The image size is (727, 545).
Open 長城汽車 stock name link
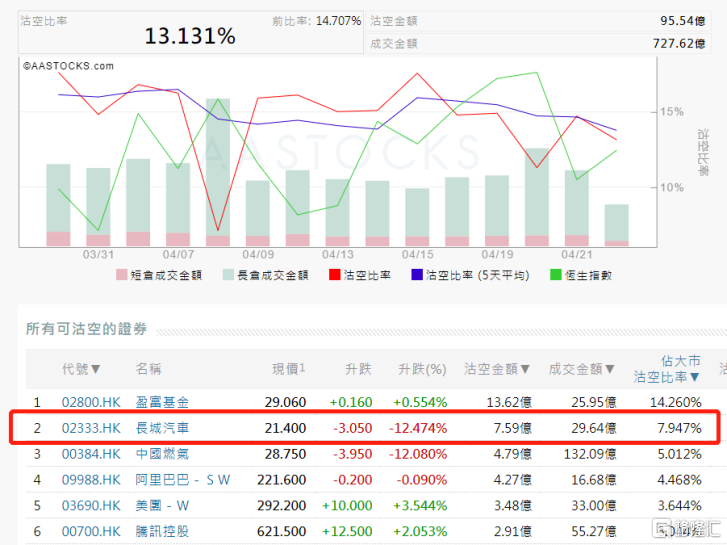(162, 428)
